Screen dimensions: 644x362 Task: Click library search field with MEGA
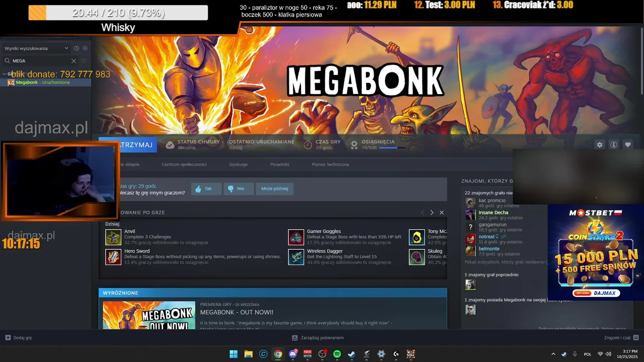coord(40,61)
